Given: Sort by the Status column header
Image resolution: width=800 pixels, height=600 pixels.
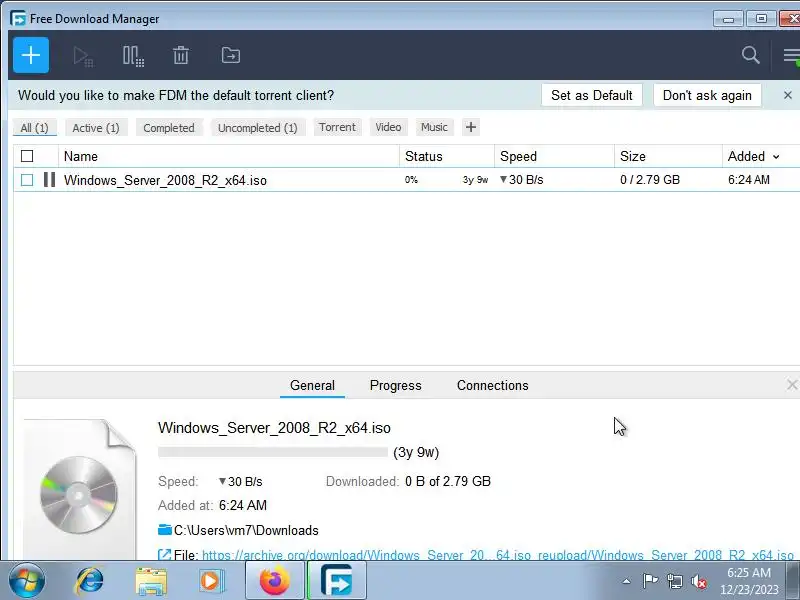Looking at the screenshot, I should 447,156.
